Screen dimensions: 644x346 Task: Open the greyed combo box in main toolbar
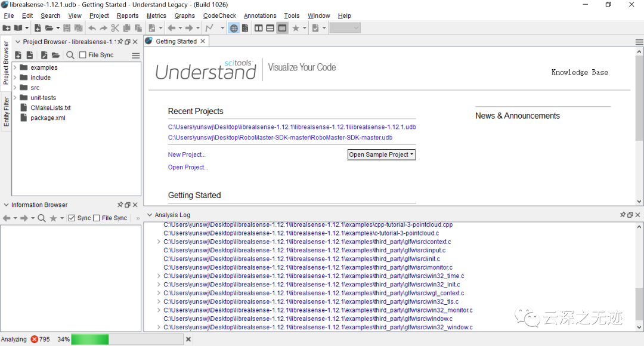click(x=345, y=28)
